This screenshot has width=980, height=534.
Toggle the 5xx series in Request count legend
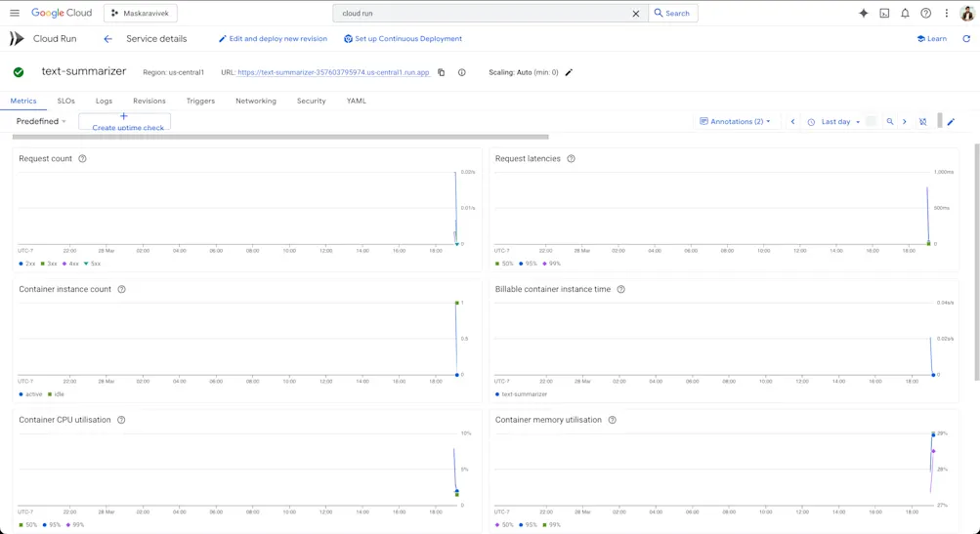[92, 264]
